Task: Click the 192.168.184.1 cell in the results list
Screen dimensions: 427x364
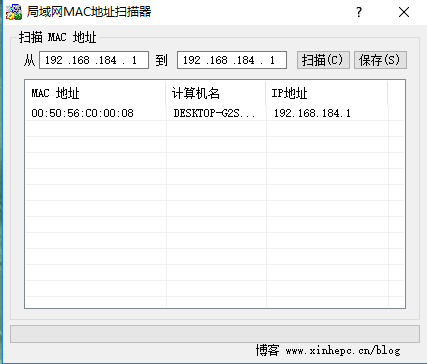Action: [312, 113]
